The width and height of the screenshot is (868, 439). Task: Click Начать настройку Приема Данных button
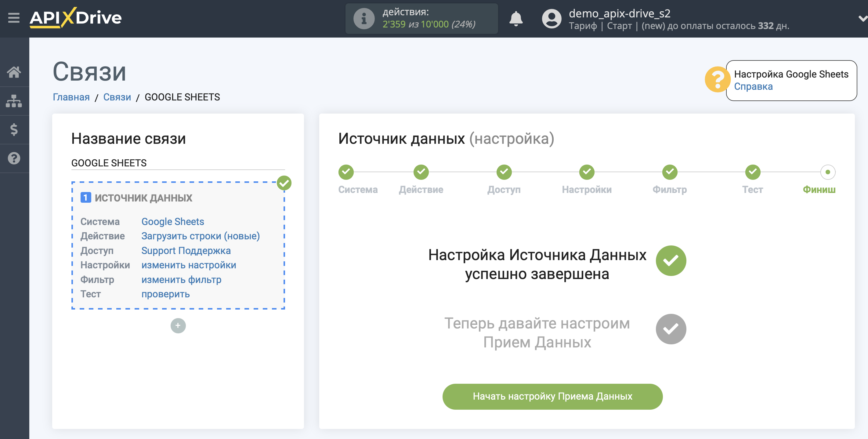point(552,396)
